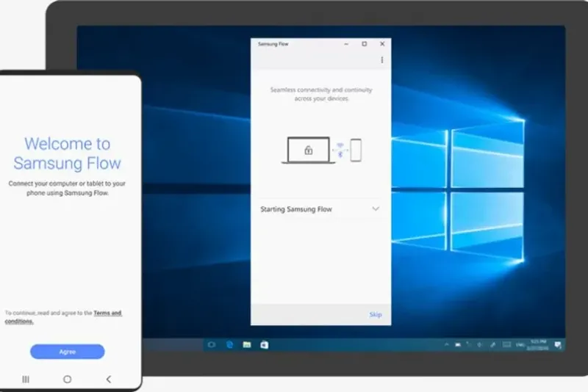The image size is (588, 392).
Task: Close the Samsung Flow window
Action: pyautogui.click(x=382, y=44)
